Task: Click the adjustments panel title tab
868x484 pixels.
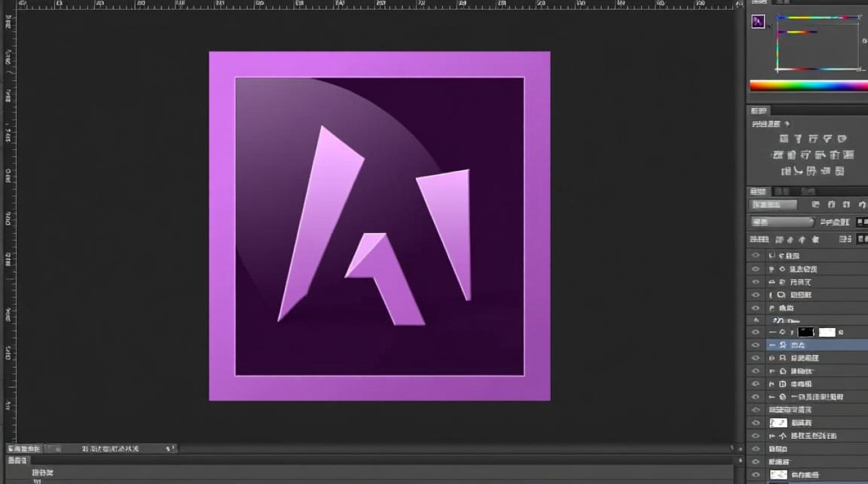Action: point(758,111)
